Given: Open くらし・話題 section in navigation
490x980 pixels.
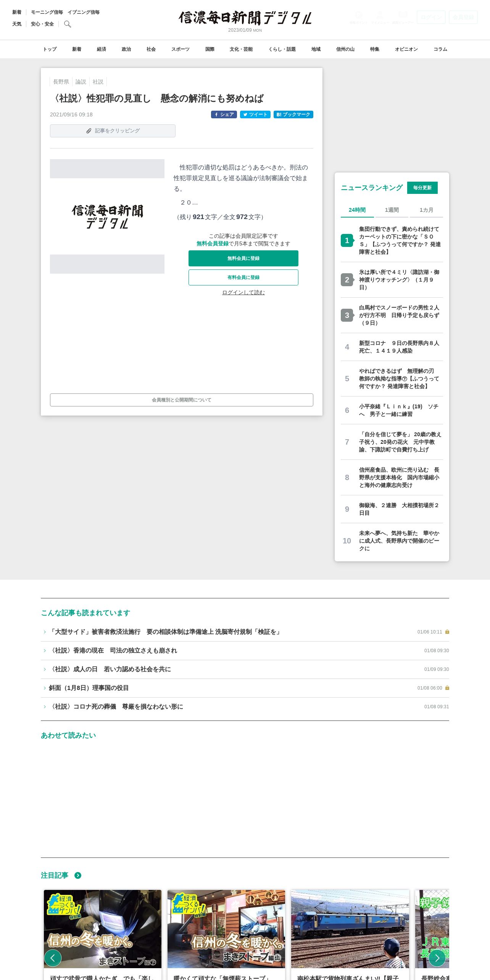Looking at the screenshot, I should [282, 49].
